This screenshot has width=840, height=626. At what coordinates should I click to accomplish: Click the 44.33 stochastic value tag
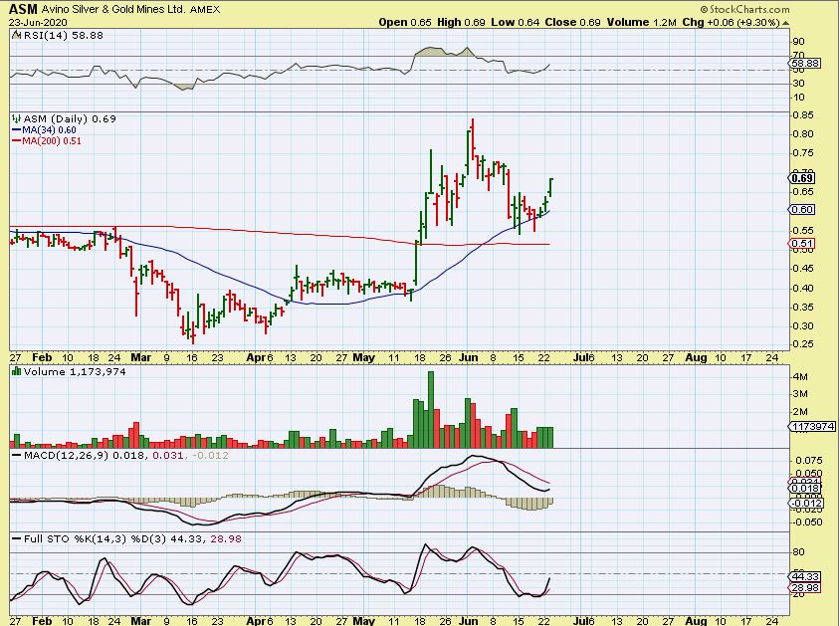pos(803,576)
